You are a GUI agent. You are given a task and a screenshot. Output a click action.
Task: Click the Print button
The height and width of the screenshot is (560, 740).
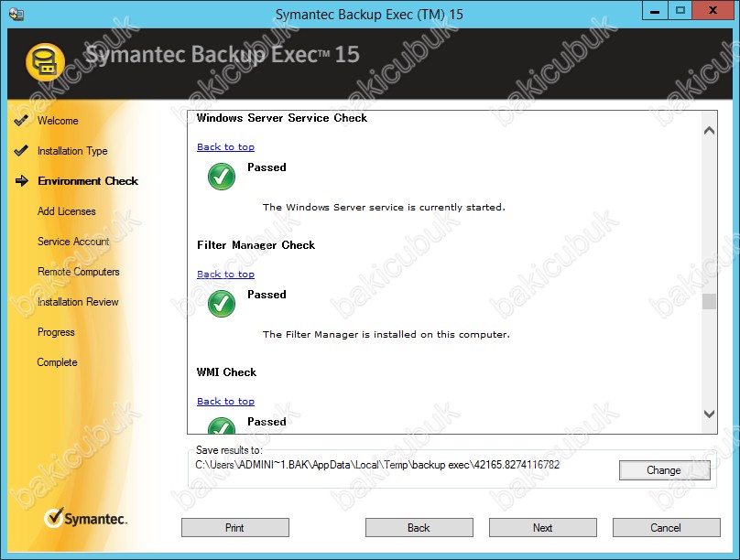tap(235, 527)
